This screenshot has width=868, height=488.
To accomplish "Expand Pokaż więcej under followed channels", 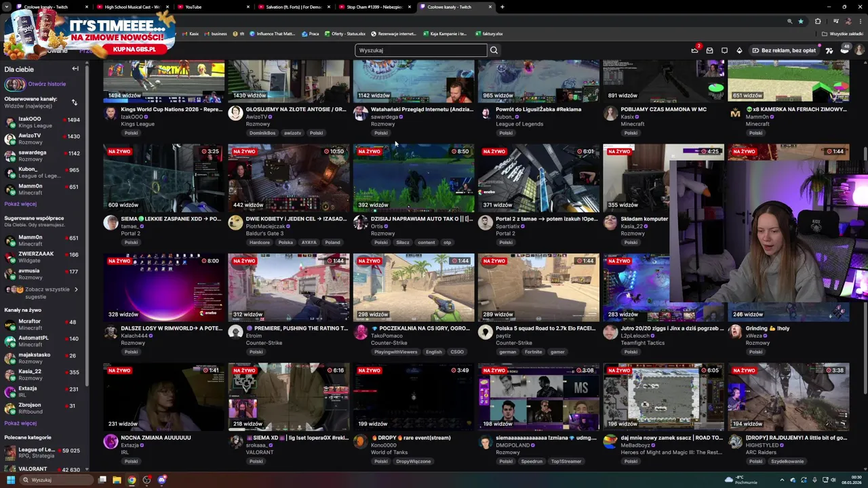I will pos(20,203).
